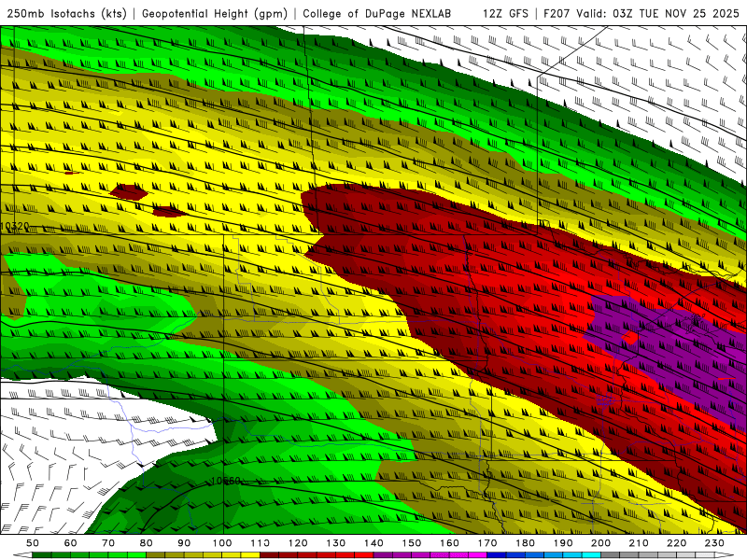
Task: Click the 190 value on the color scale
Action: (563, 543)
